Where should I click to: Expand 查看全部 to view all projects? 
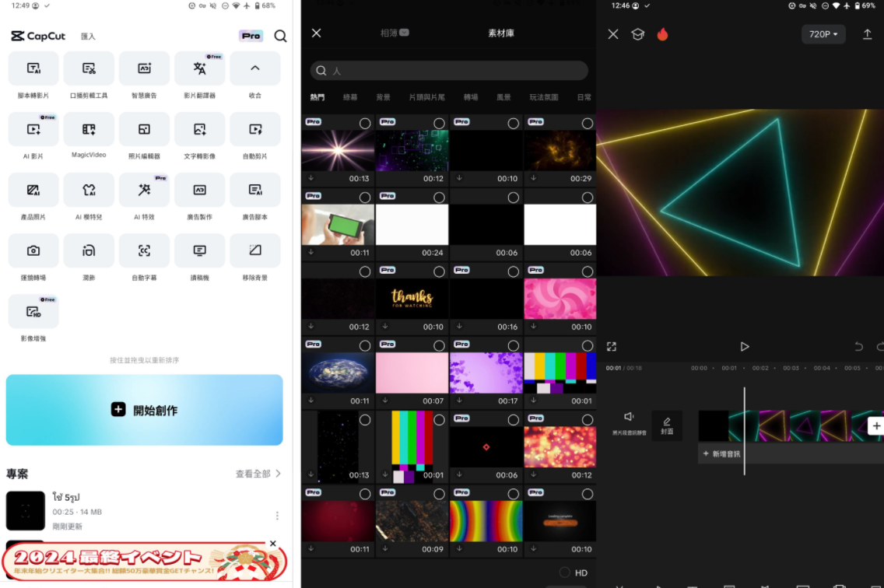coord(252,473)
